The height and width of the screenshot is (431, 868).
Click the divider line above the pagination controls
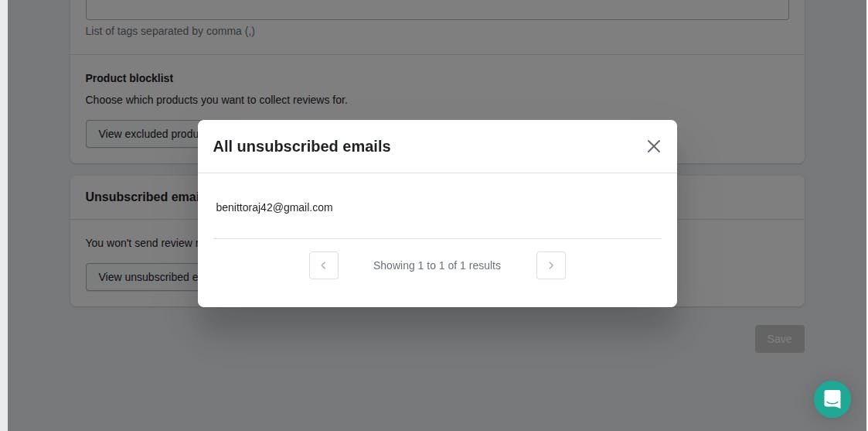pos(437,238)
